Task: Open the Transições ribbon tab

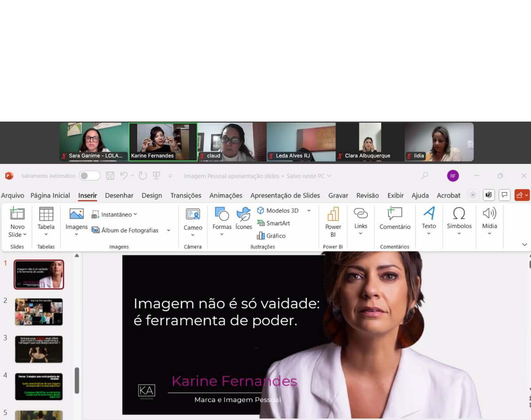Action: pos(186,195)
